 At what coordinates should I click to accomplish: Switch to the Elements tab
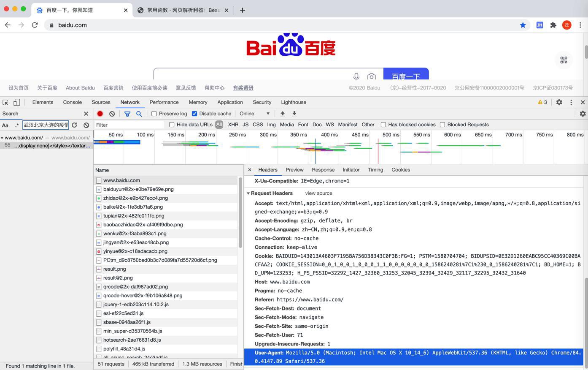(x=43, y=102)
